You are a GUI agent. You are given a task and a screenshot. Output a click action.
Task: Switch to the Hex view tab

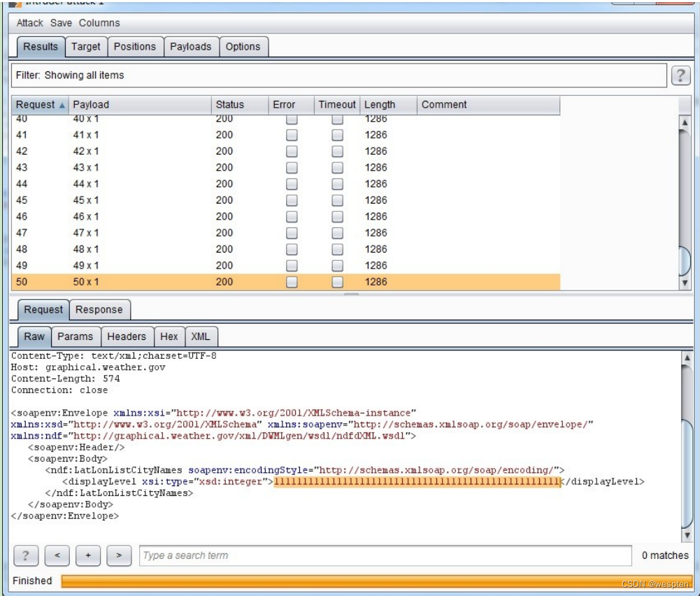coord(169,336)
